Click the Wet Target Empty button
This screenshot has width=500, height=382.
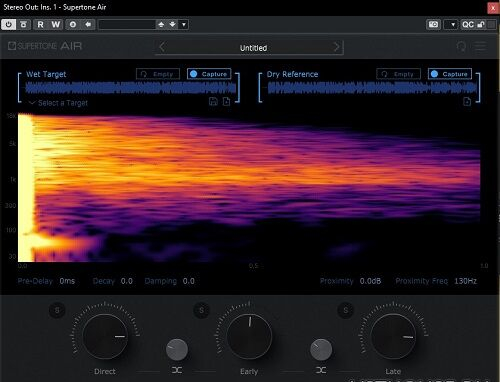coord(158,74)
